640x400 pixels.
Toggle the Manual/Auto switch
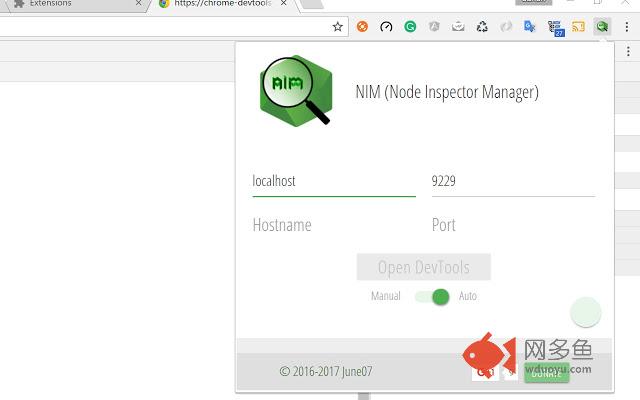click(x=432, y=297)
